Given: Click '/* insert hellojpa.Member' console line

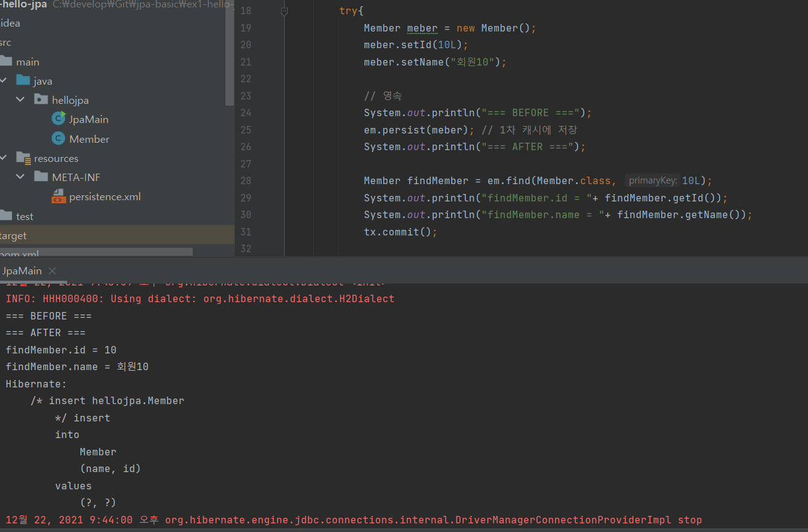Looking at the screenshot, I should [107, 400].
